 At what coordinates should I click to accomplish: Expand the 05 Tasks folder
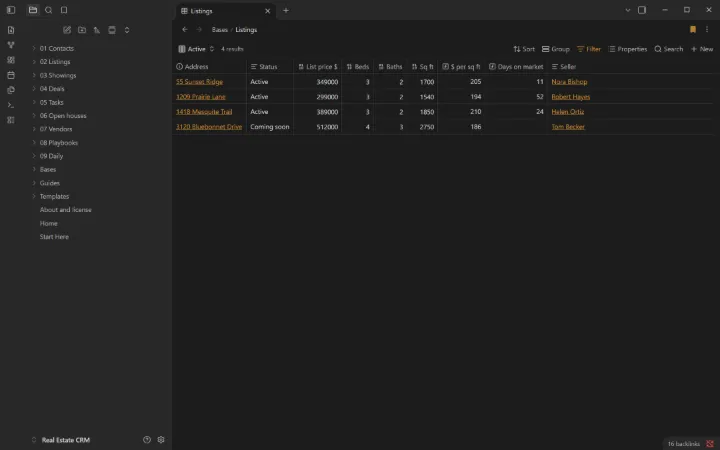[51, 102]
